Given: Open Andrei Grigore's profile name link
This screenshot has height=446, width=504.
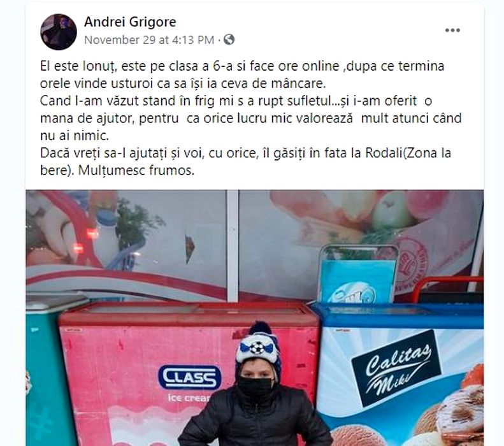Looking at the screenshot, I should tap(130, 22).
